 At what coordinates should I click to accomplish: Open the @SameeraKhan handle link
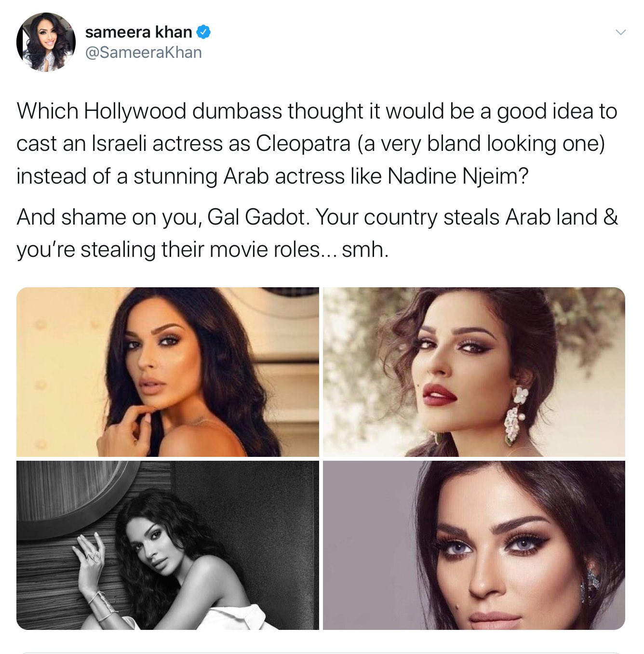pos(144,52)
